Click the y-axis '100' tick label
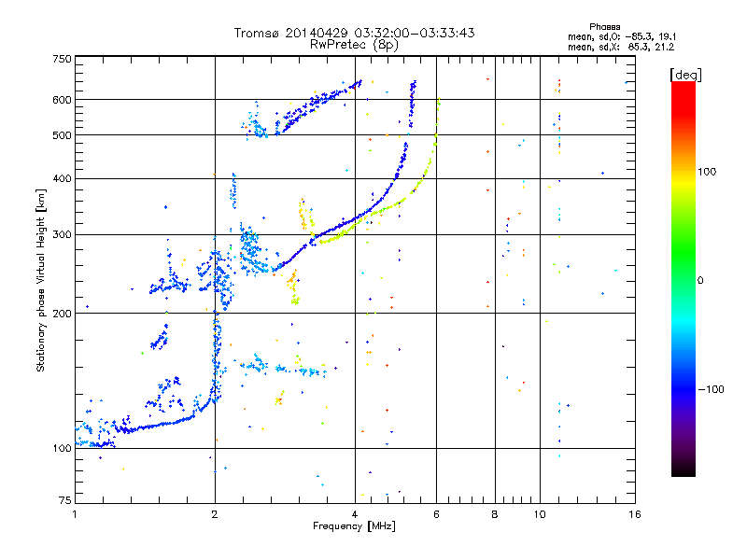This screenshot has height=560, width=747. (62, 448)
